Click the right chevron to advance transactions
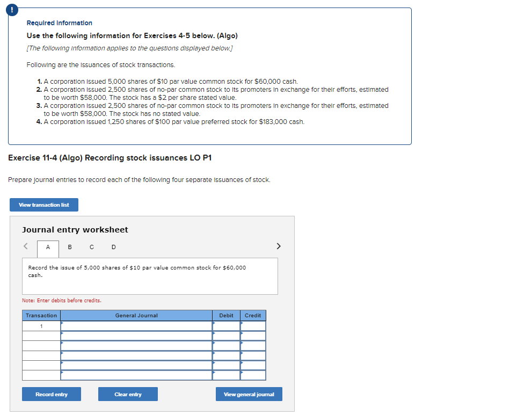The image size is (532, 415). click(278, 246)
